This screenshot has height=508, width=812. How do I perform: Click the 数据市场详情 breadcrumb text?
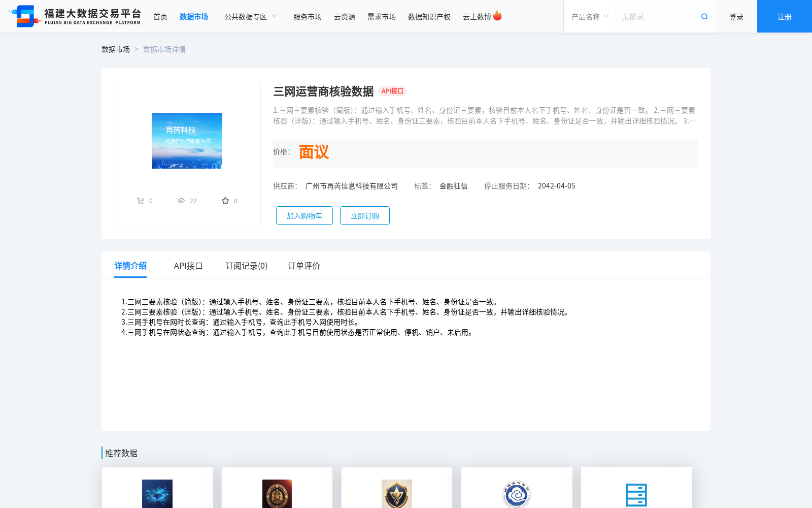[164, 49]
